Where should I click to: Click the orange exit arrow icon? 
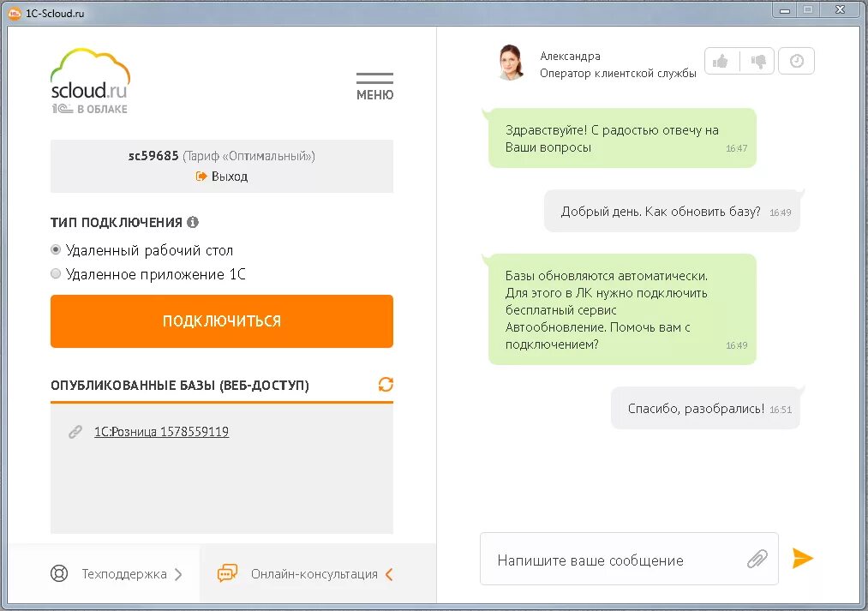tap(201, 177)
